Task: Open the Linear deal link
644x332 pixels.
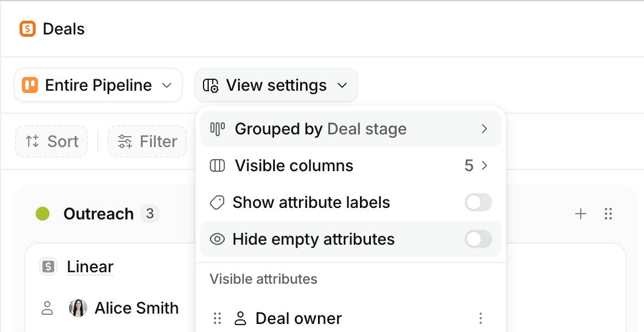Action: click(90, 267)
